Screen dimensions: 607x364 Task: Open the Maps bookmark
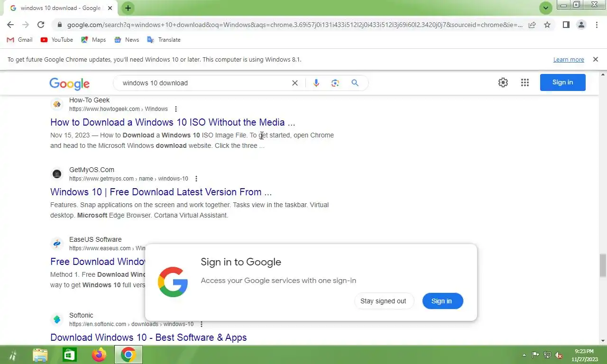93,40
